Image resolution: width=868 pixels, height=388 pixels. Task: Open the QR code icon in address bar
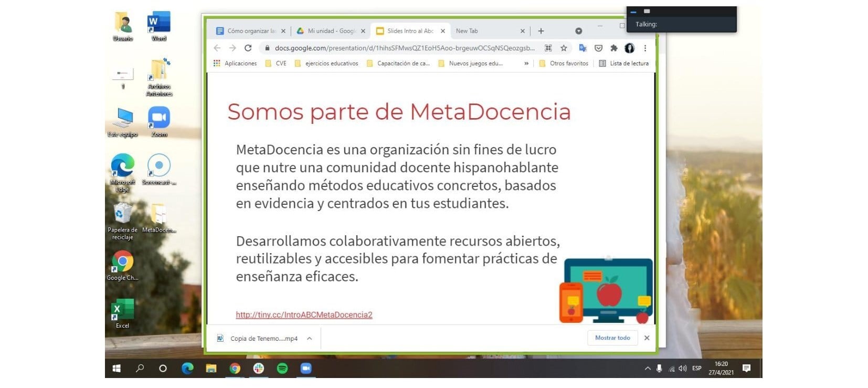[x=548, y=48]
